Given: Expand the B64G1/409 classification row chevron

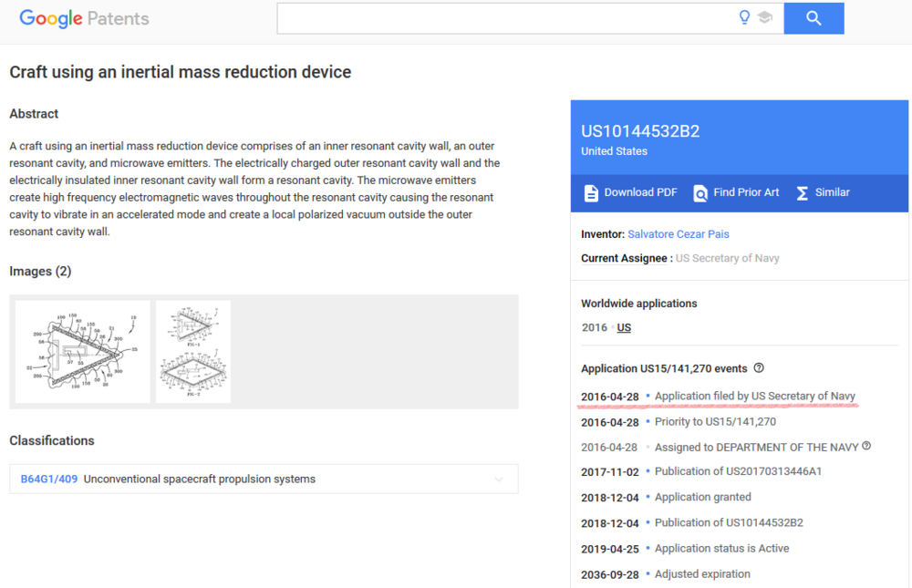Looking at the screenshot, I should (499, 480).
